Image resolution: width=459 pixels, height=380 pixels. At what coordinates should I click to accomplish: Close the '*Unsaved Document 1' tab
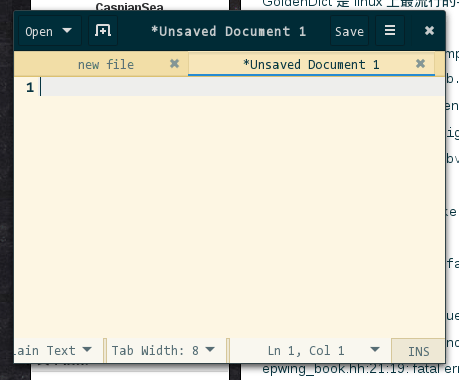[x=420, y=63]
